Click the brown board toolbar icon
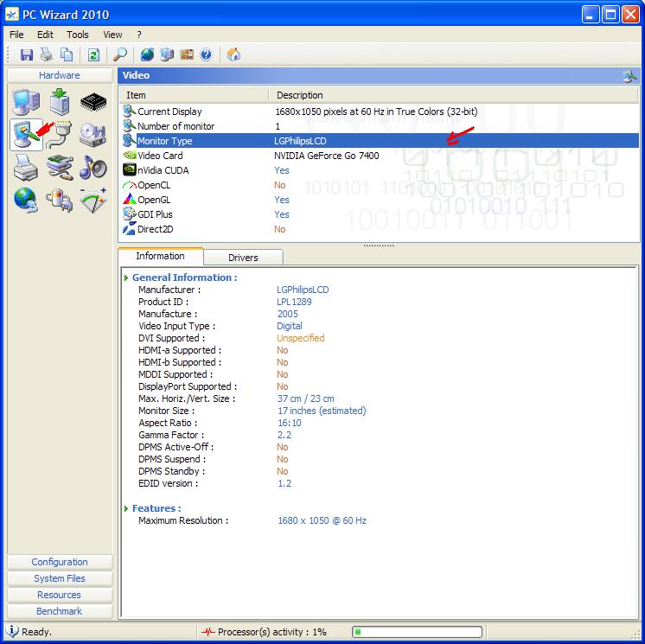This screenshot has width=645, height=644. [187, 54]
